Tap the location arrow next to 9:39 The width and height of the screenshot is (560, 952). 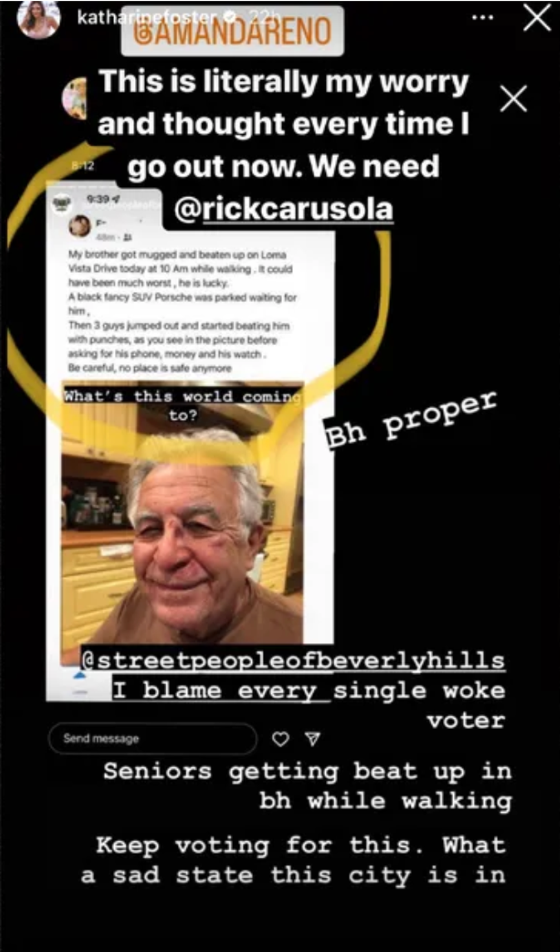[117, 199]
